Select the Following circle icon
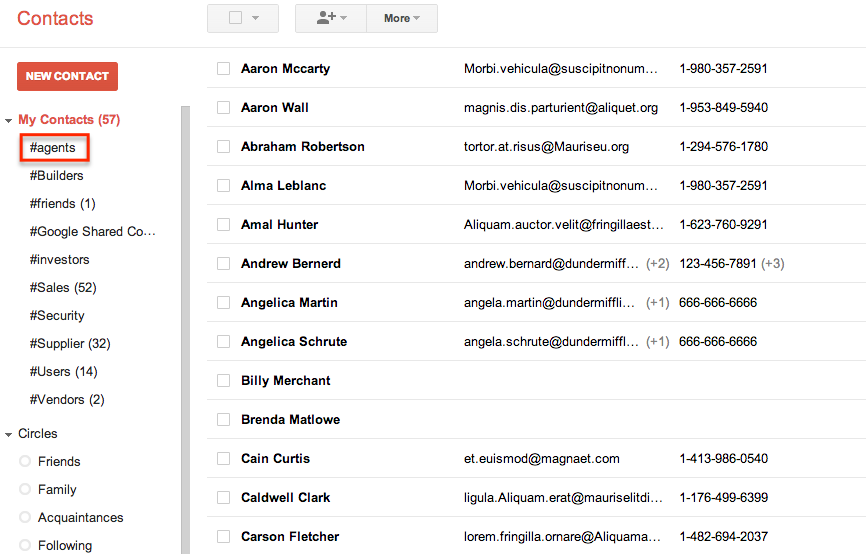Viewport: 866px width, 554px height. coord(25,545)
